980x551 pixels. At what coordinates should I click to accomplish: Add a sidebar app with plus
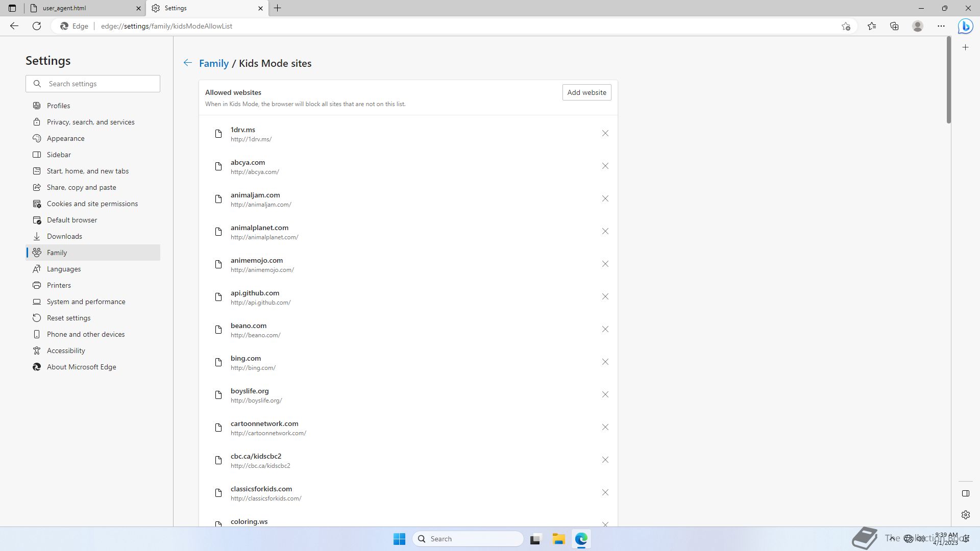965,47
